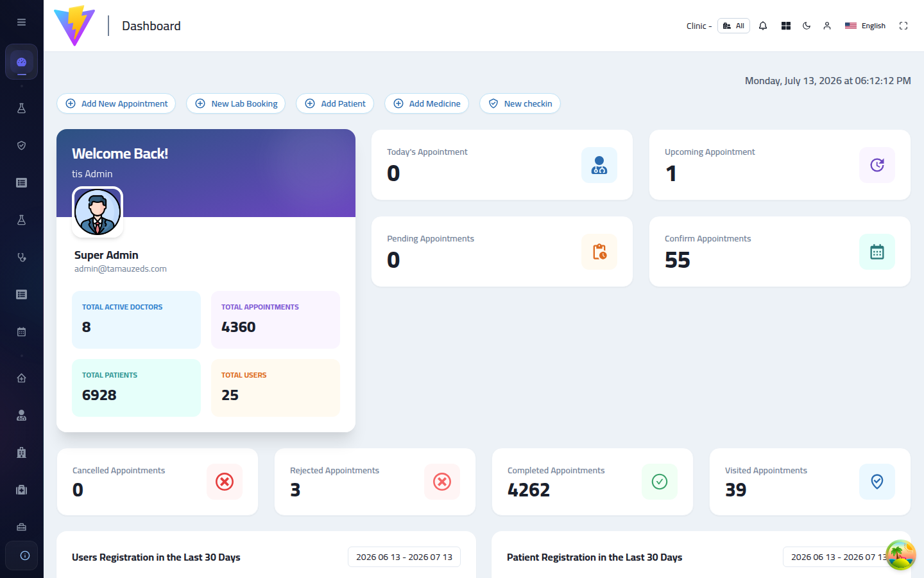Click New checkin button
The width and height of the screenshot is (924, 578).
tap(520, 103)
